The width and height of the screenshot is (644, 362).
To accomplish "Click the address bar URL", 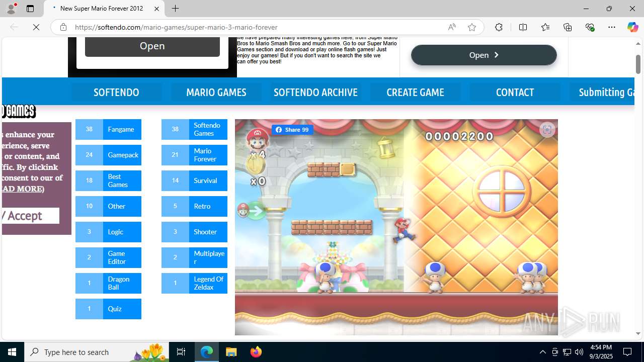I will (176, 27).
